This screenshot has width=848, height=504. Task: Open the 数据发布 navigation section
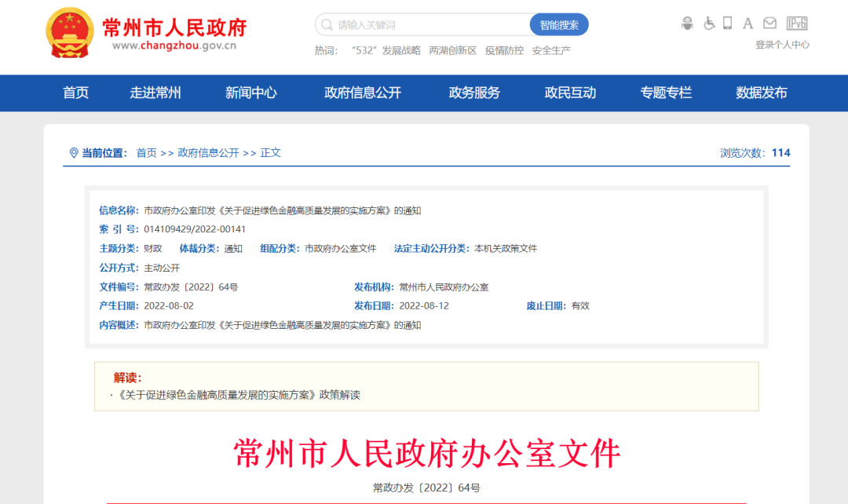point(762,93)
